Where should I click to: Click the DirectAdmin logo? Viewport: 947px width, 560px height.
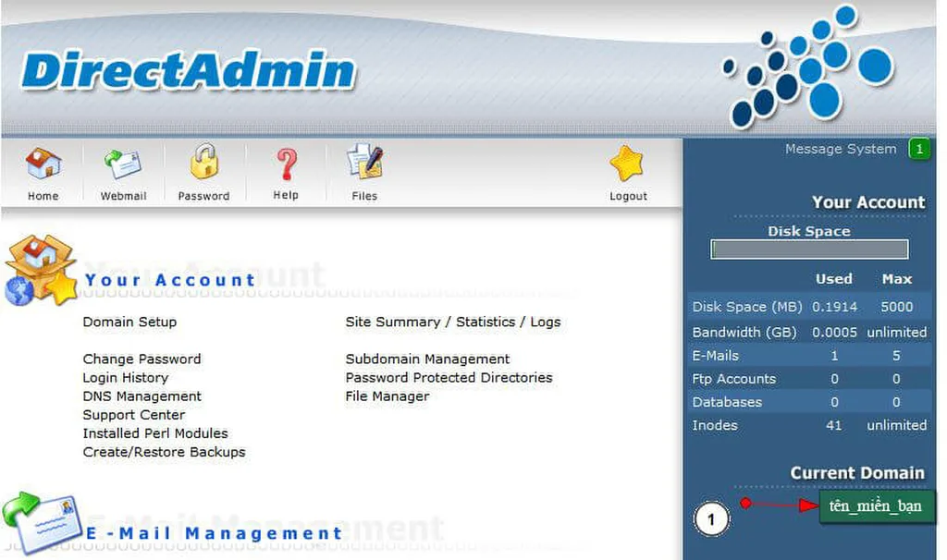tap(189, 70)
